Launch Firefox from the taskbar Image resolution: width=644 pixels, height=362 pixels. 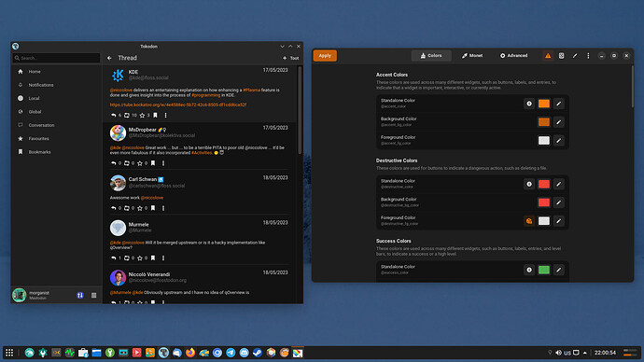tap(190, 353)
